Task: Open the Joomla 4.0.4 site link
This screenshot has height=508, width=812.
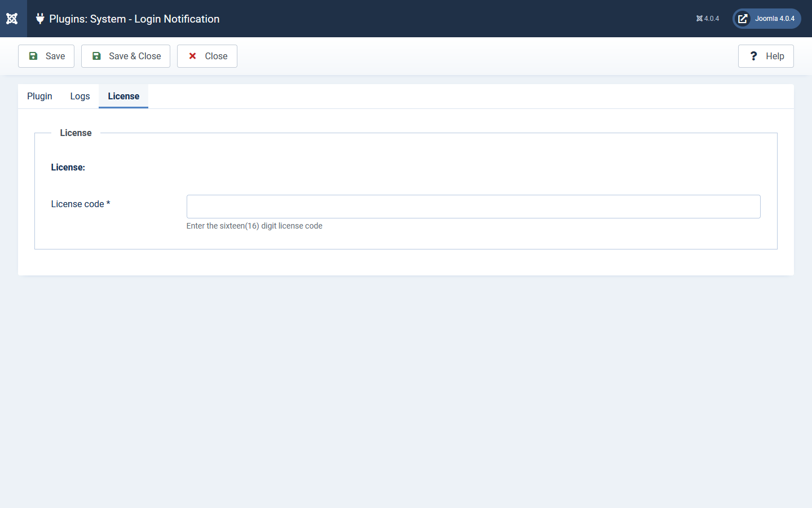Action: click(x=767, y=19)
